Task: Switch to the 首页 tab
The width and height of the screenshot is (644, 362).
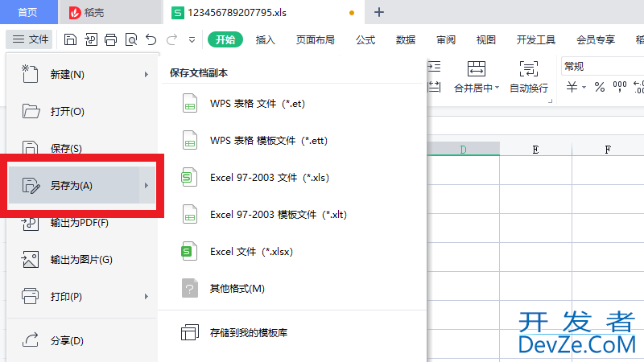Action: point(28,12)
